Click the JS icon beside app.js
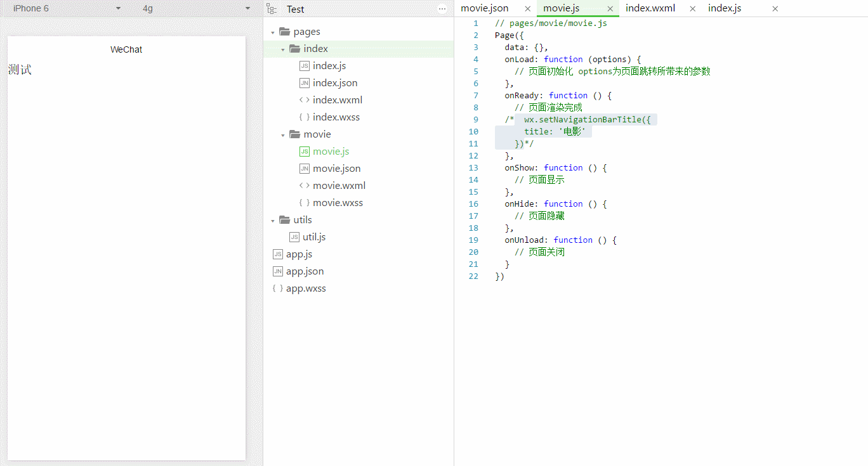The image size is (868, 466). tap(277, 254)
